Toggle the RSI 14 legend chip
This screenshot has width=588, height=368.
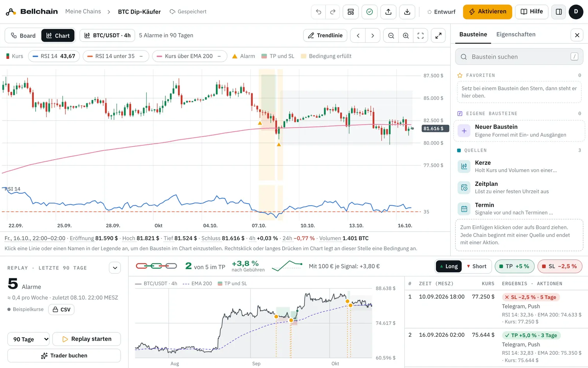(x=54, y=56)
